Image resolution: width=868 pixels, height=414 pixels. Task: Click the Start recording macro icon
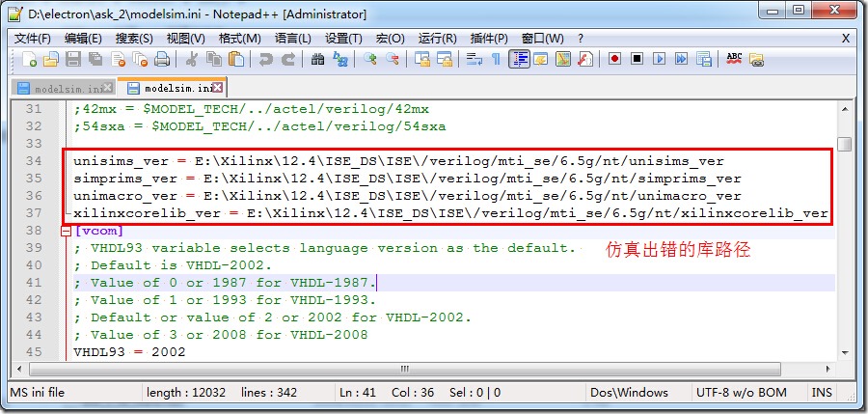point(614,59)
